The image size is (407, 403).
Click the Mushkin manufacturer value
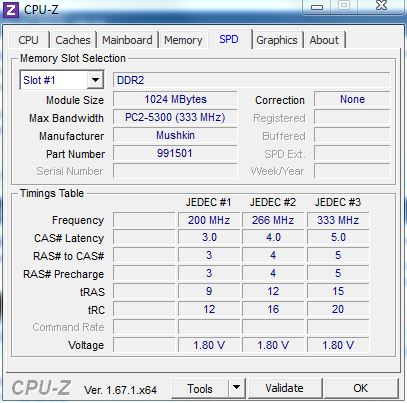click(x=175, y=135)
